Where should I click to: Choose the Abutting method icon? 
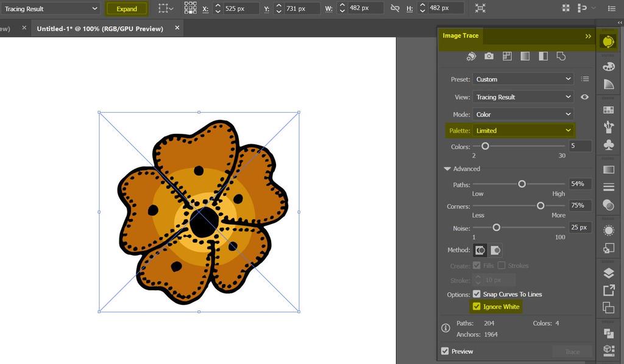point(480,250)
